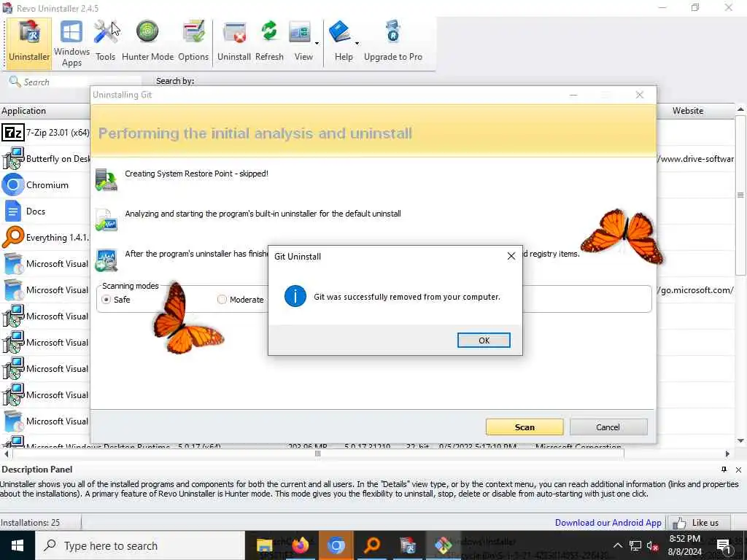Click the horizontal scrollbar thumb
The height and width of the screenshot is (560, 747).
[x=318, y=454]
